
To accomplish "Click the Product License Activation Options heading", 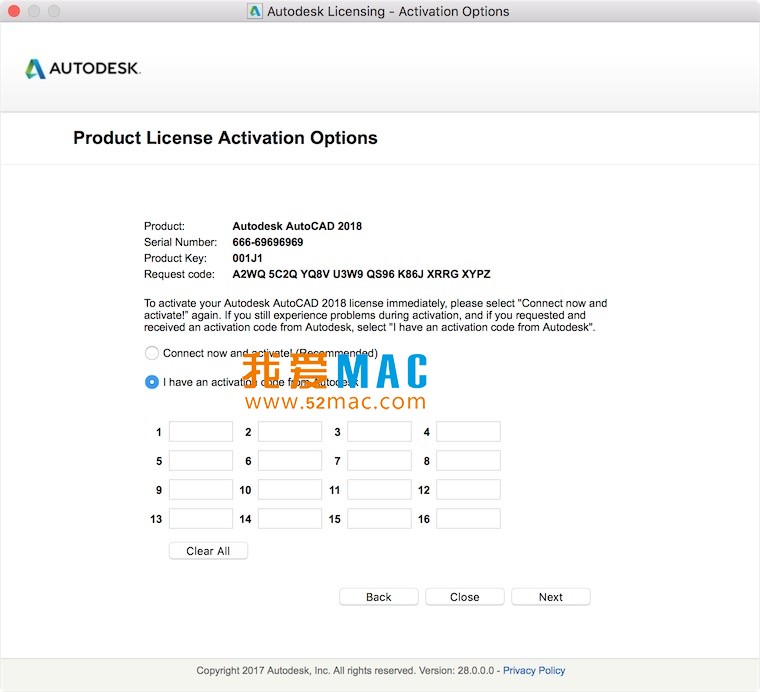I will point(225,138).
